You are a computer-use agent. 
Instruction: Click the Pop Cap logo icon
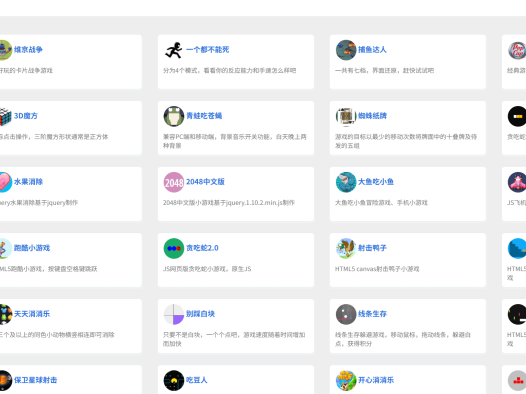coord(517,50)
